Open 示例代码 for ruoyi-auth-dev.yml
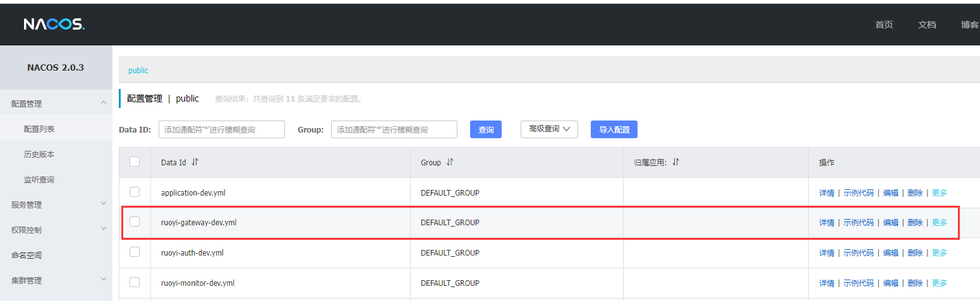980x301 pixels. click(859, 253)
